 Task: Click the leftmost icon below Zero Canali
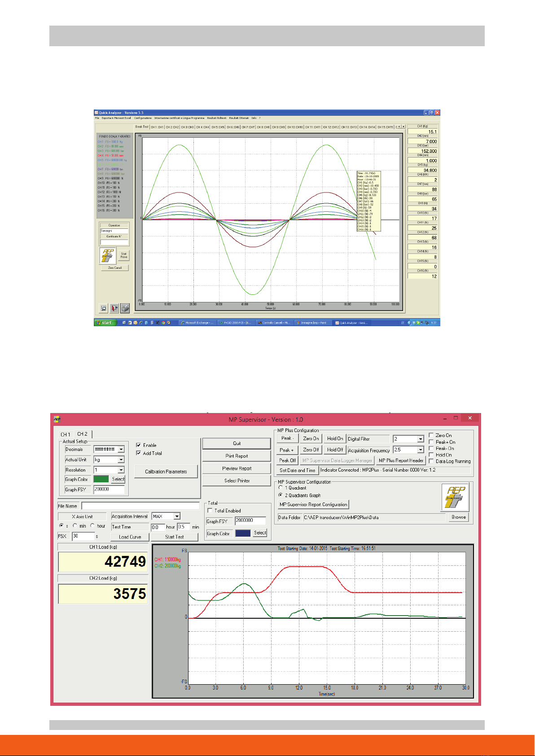[104, 308]
